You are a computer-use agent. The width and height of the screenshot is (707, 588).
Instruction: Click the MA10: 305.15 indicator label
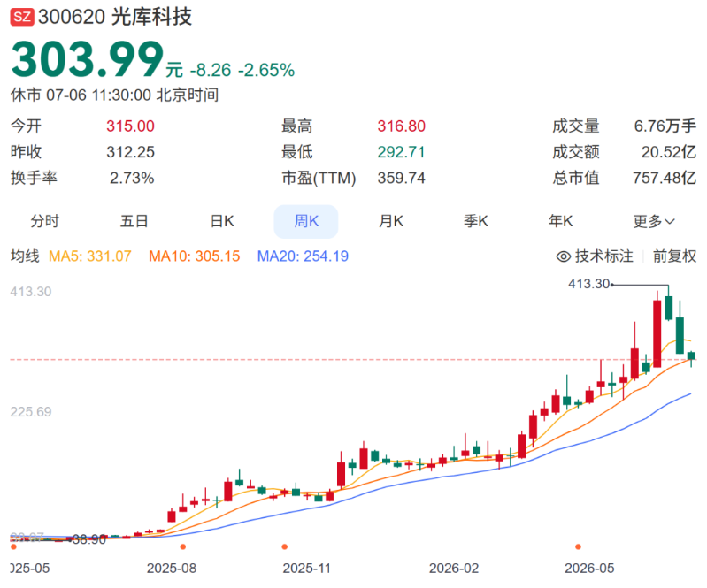point(195,256)
